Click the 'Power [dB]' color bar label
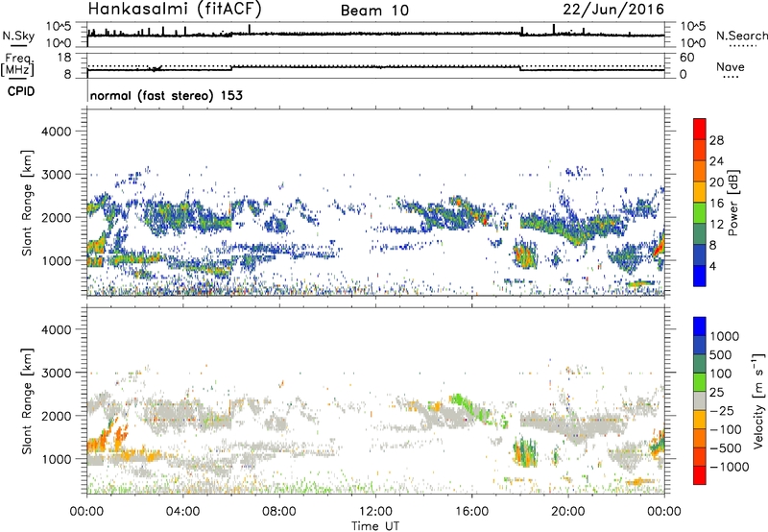Screen dimensions: 768x532 pyautogui.click(x=732, y=203)
